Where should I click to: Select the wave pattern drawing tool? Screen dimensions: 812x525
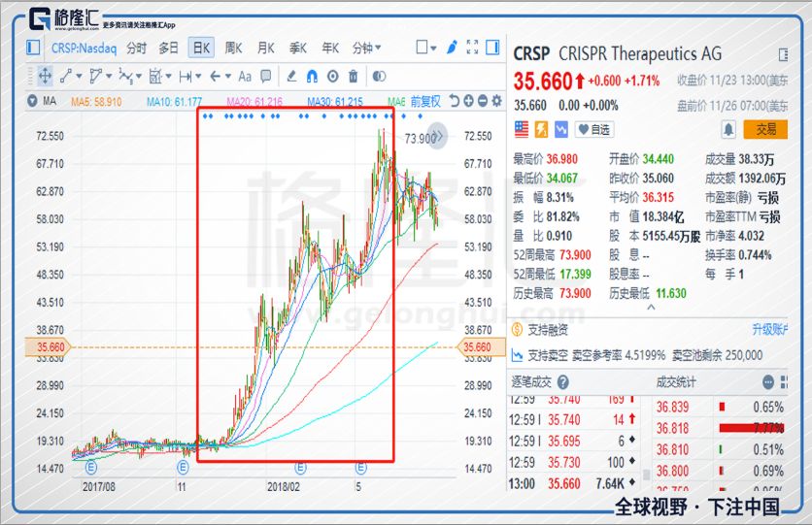point(125,77)
